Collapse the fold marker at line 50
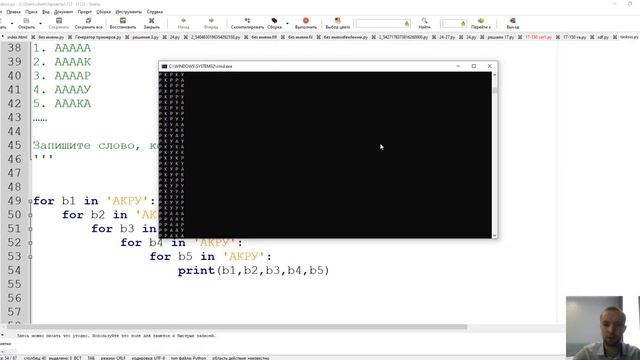This screenshot has width=640, height=360. (x=30, y=215)
